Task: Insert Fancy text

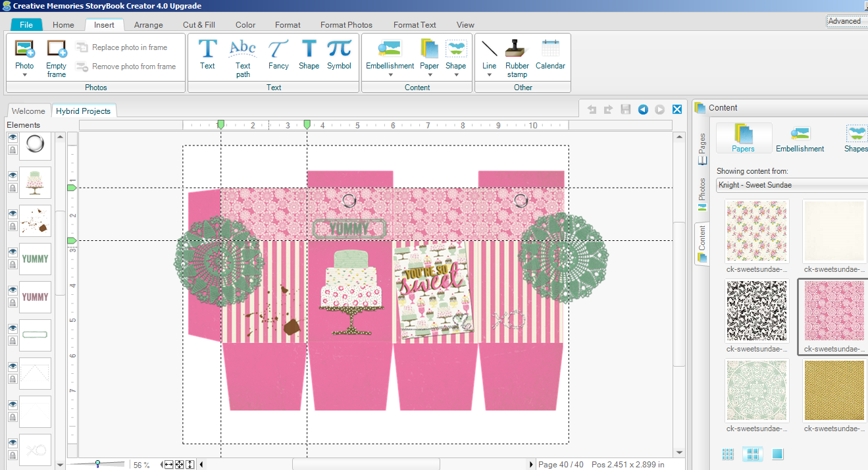Action: (278, 54)
